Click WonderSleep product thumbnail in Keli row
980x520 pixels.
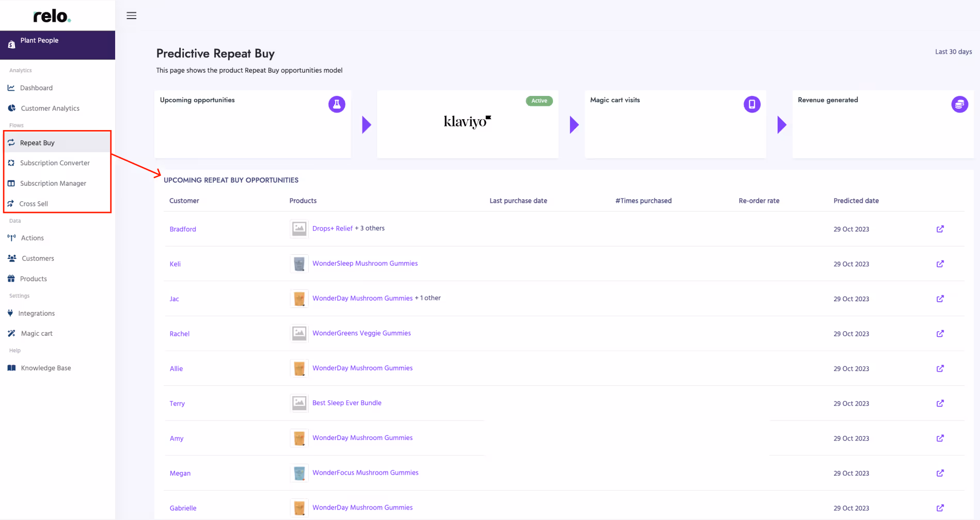pos(299,264)
